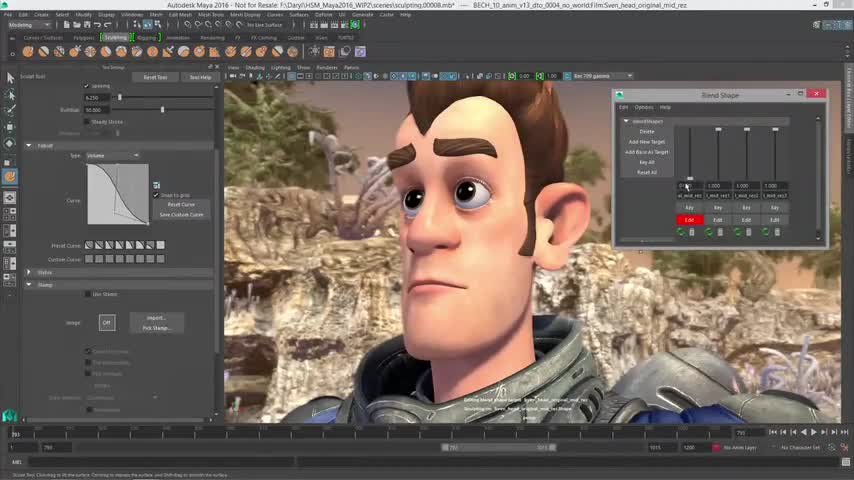Open the falloff Type Volume dropdown
854x480 pixels.
(112, 156)
